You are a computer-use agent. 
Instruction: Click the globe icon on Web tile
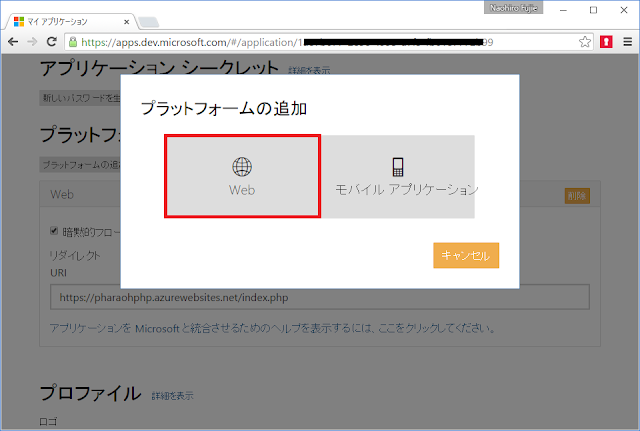pos(242,167)
